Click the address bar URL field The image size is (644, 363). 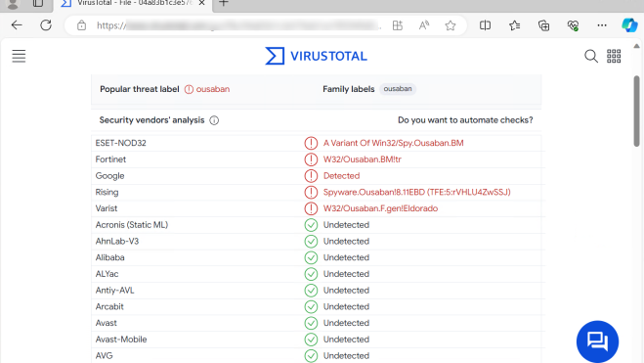click(x=238, y=25)
